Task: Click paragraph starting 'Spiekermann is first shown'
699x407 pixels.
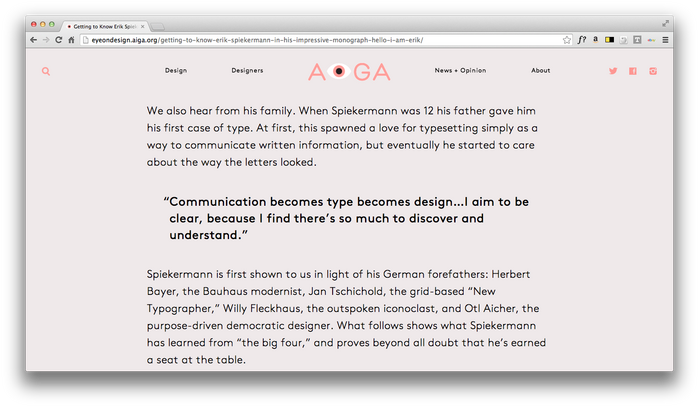Action: tap(346, 317)
